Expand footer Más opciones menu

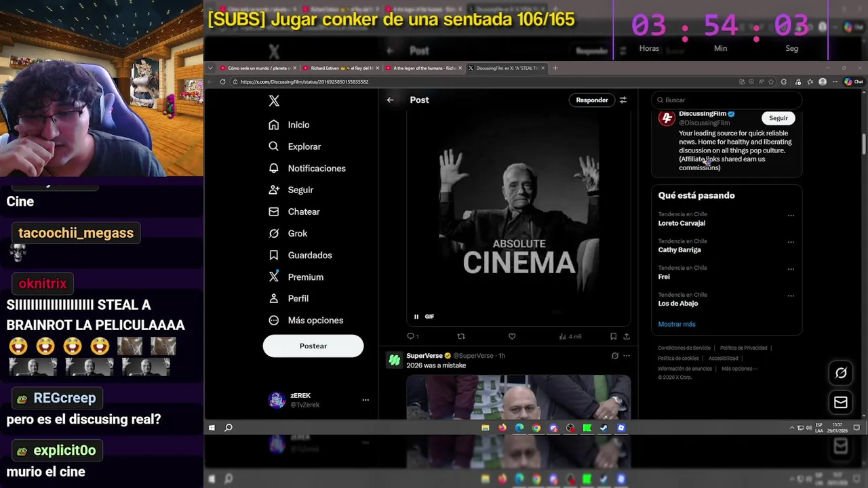tap(738, 369)
